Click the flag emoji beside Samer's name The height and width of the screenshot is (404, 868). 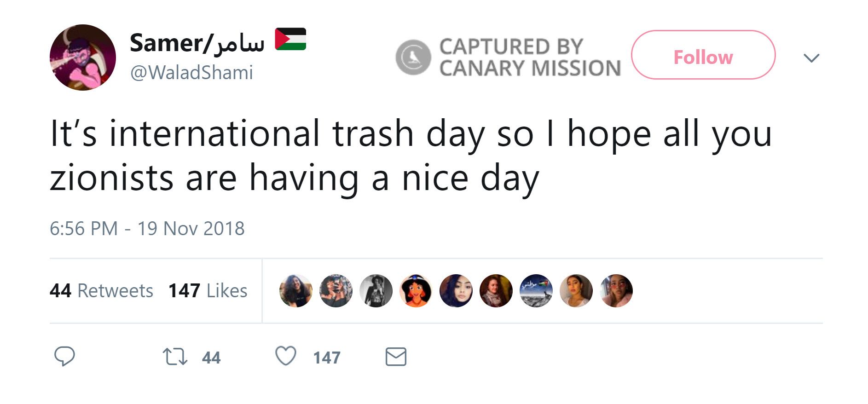click(290, 39)
